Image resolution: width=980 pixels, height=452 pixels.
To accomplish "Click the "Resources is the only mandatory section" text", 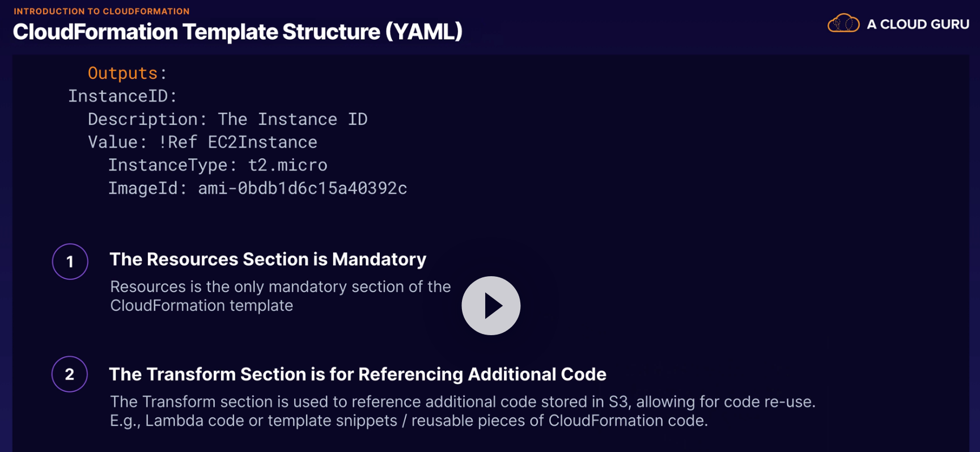I will (280, 287).
